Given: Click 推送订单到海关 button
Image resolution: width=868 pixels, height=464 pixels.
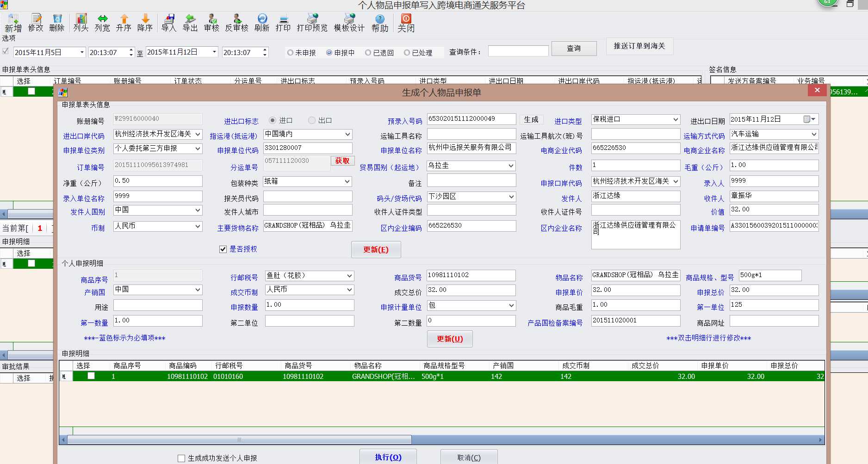Looking at the screenshot, I should point(639,46).
